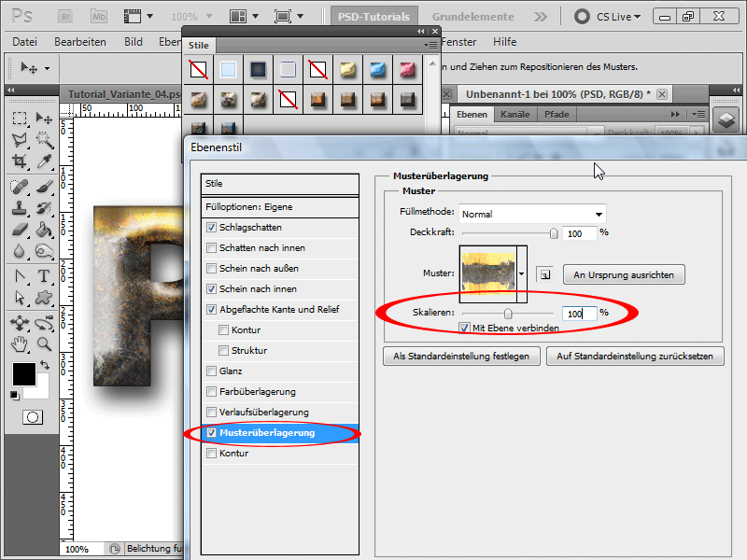Screen dimensions: 747x560
Task: Swap foreground and background colors
Action: [45, 365]
